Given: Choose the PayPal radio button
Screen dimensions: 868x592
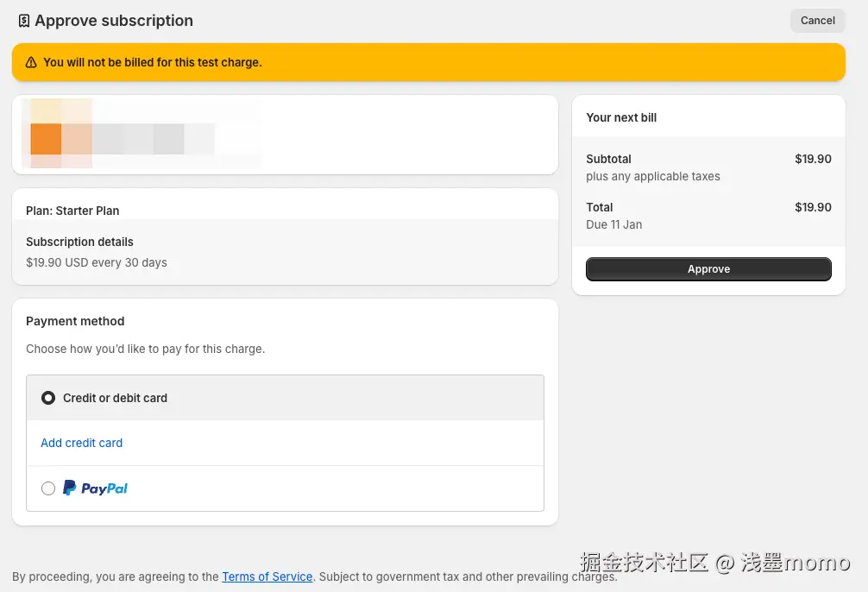Looking at the screenshot, I should [48, 488].
